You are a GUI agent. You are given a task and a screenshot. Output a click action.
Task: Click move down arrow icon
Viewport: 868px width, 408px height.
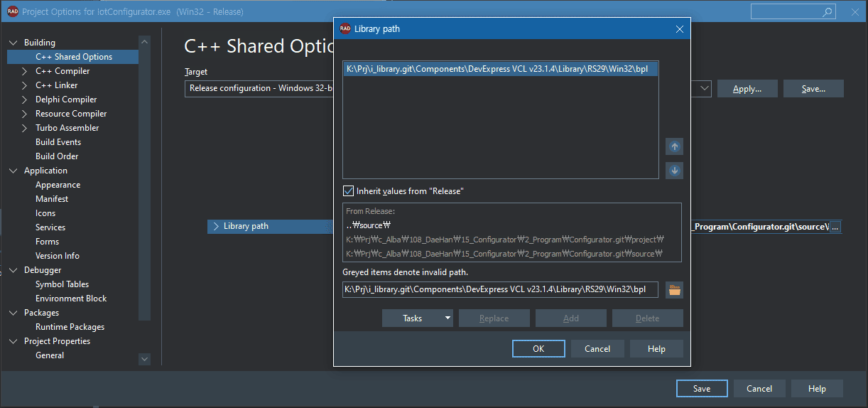674,171
